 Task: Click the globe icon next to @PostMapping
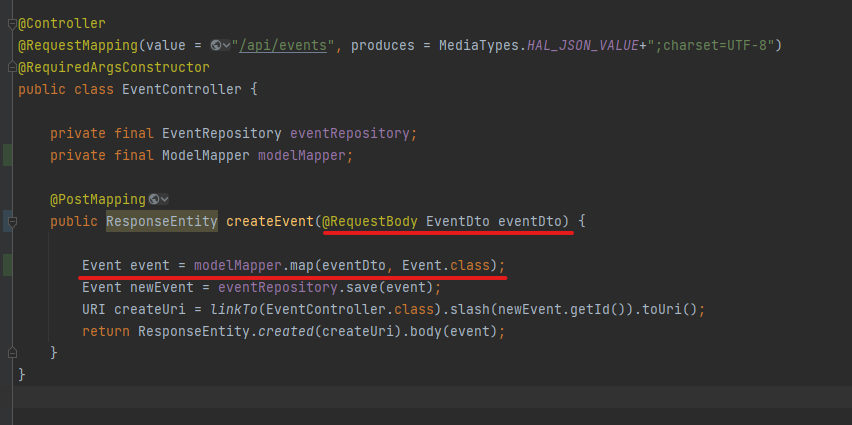pyautogui.click(x=154, y=199)
